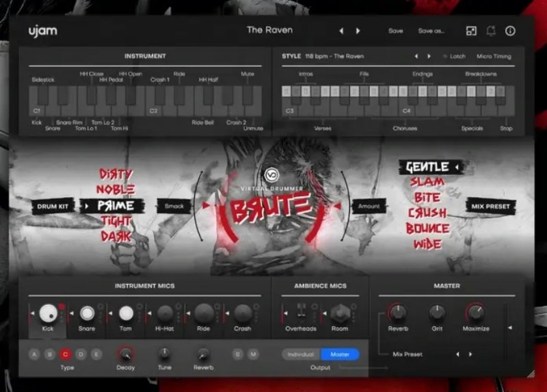Click the Grit knob in Master
The image size is (547, 392).
pos(437,313)
